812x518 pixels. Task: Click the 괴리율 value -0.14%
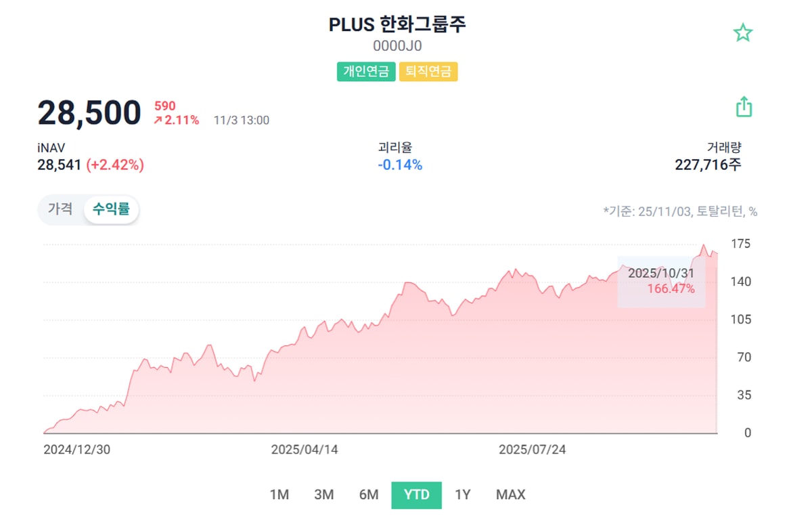[x=400, y=165]
